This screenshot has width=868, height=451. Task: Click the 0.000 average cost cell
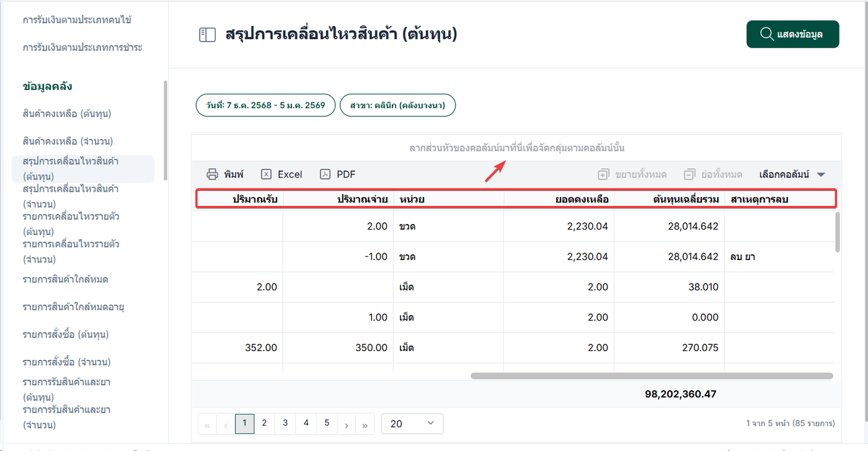coord(670,317)
